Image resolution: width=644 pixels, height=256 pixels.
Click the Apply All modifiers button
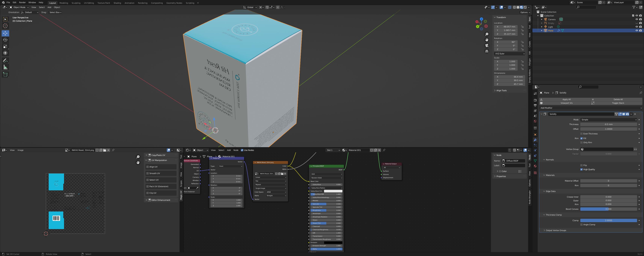click(x=565, y=99)
